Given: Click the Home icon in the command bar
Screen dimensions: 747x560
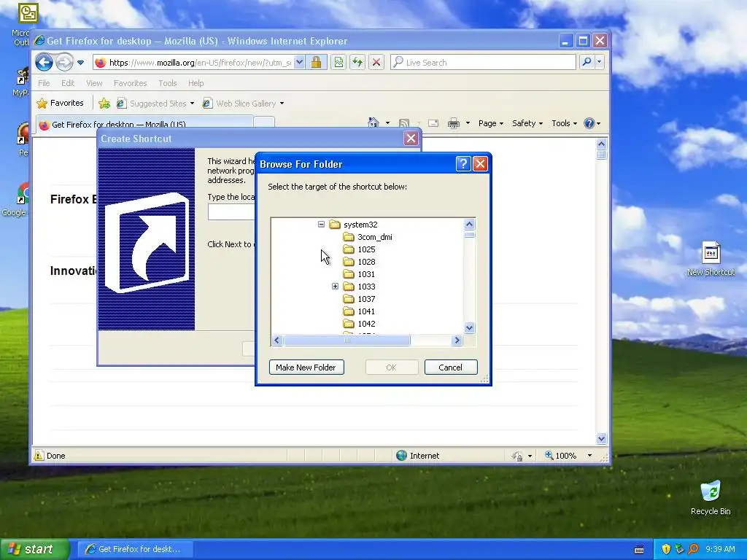Looking at the screenshot, I should pyautogui.click(x=373, y=122).
